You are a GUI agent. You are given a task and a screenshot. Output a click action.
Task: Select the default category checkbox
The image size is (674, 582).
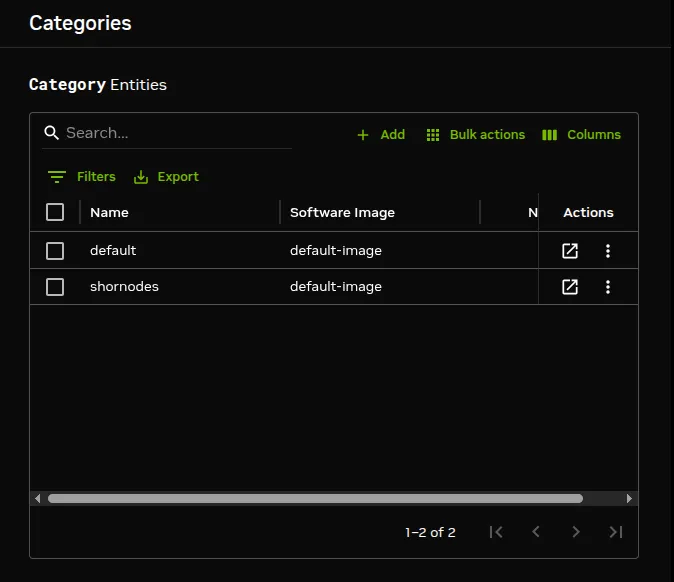(55, 251)
